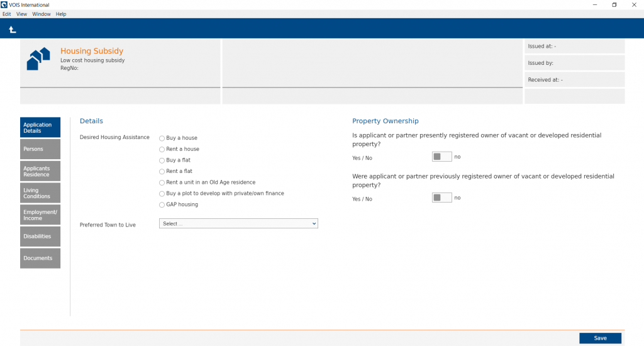
Task: Select the 'GAP housing' radio button
Action: tap(162, 204)
